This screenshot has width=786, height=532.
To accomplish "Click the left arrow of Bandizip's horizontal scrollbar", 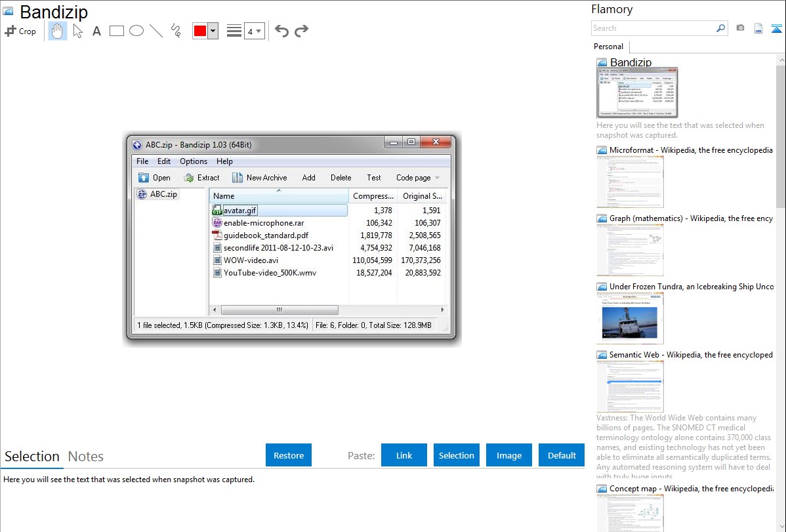I will coord(215,310).
